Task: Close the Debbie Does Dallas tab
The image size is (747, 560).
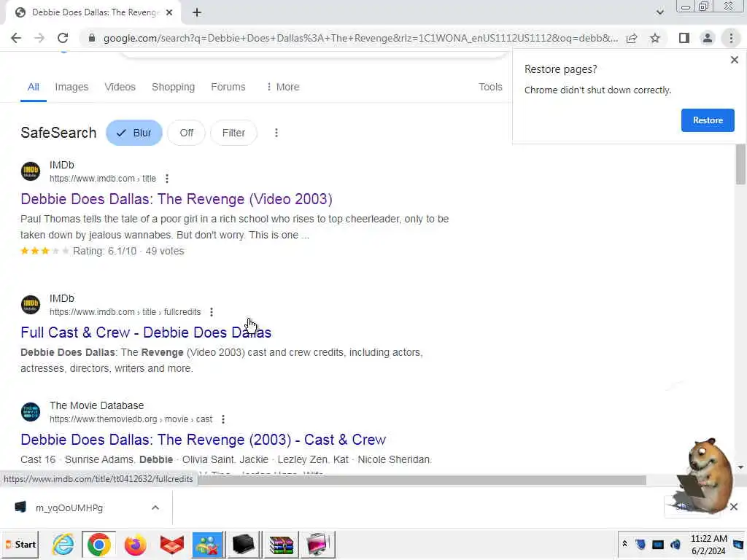Action: click(x=169, y=12)
